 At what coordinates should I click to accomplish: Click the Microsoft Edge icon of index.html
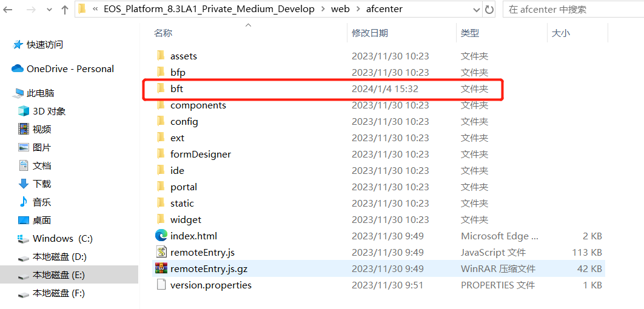(161, 236)
